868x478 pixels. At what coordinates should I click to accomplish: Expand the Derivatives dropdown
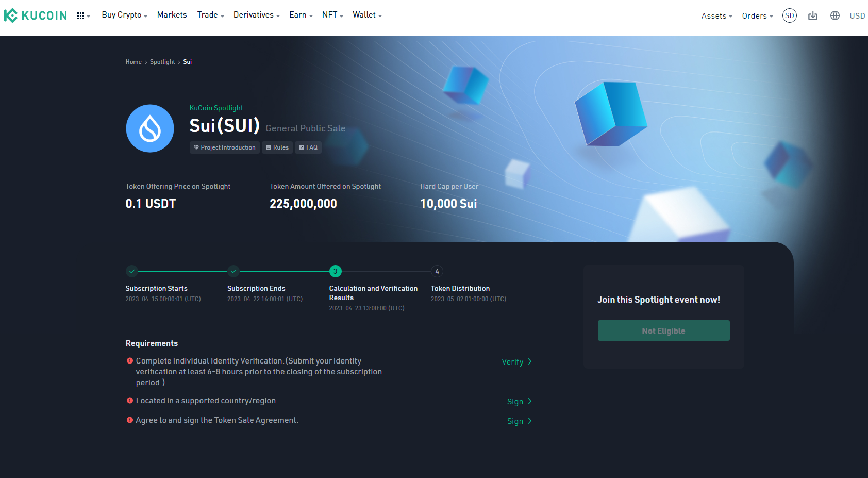pyautogui.click(x=256, y=15)
